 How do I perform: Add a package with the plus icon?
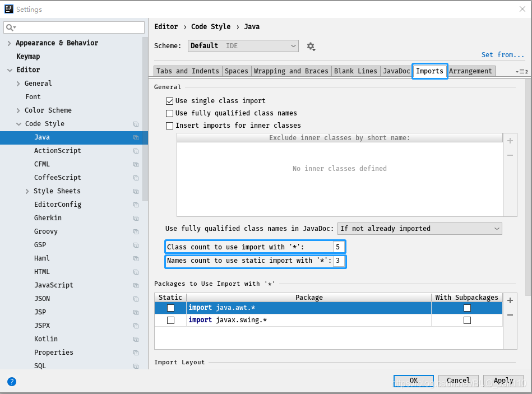[x=510, y=300]
